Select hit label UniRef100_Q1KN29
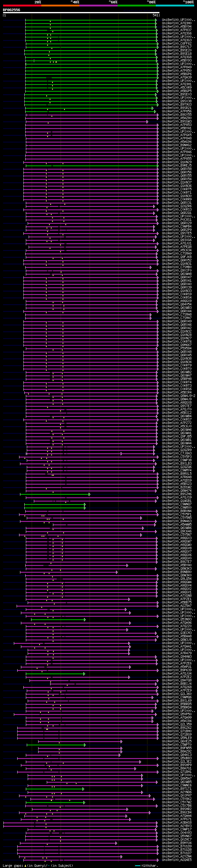197x868 pixels. tap(177, 162)
